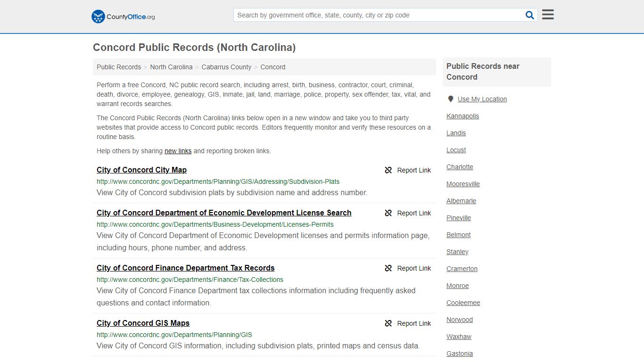Select Charlotte nearby city

click(460, 167)
